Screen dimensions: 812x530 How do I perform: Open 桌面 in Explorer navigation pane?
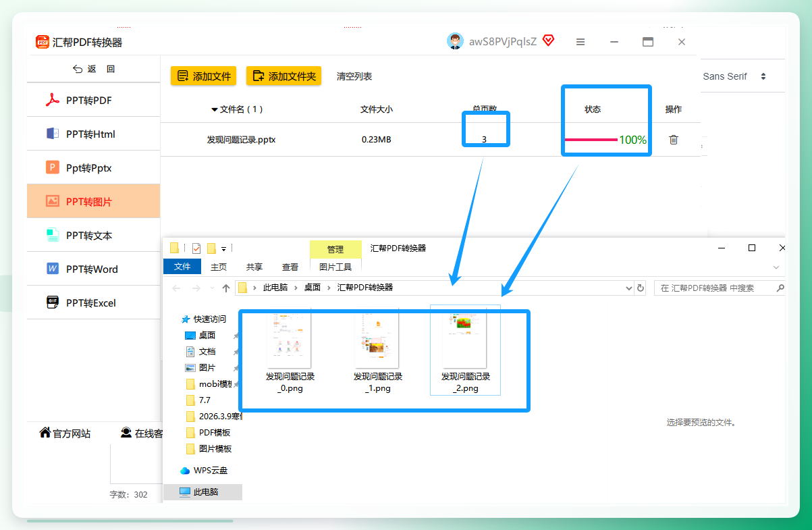coord(207,335)
